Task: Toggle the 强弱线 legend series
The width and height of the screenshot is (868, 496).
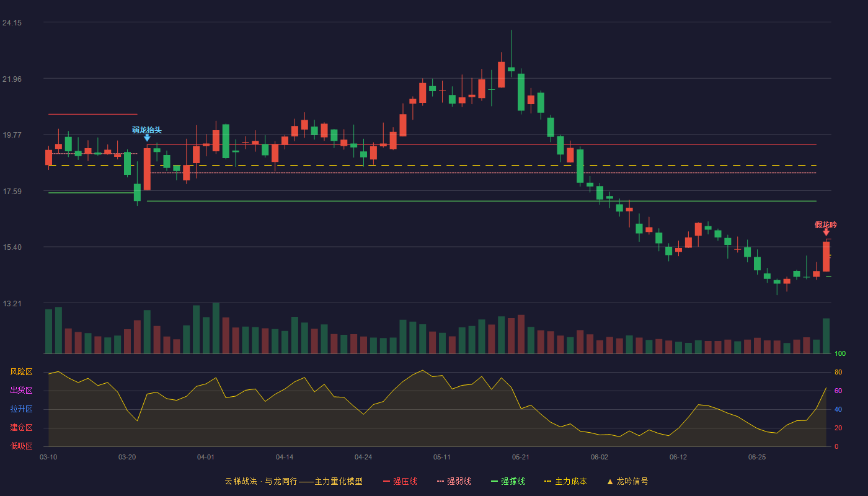Action: click(454, 481)
